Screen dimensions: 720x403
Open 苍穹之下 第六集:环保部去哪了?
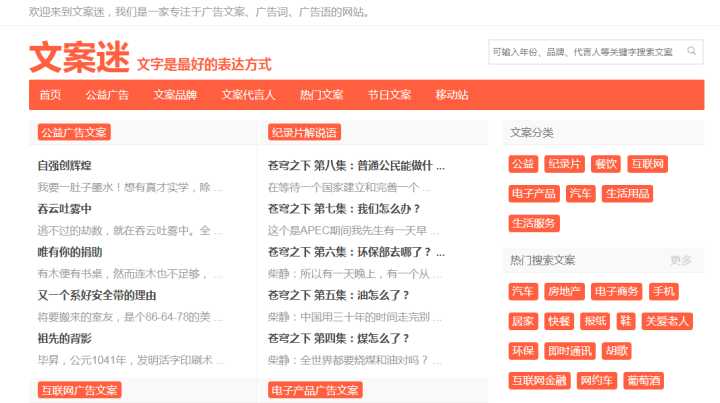coord(356,252)
